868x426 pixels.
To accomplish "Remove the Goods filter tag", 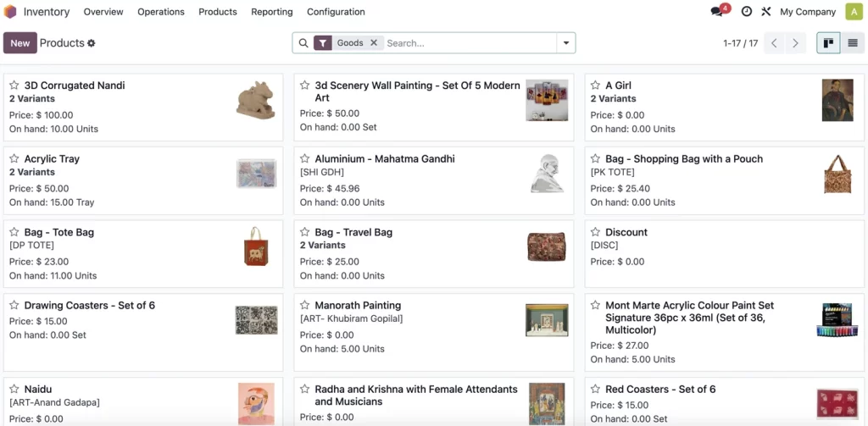I will 373,43.
